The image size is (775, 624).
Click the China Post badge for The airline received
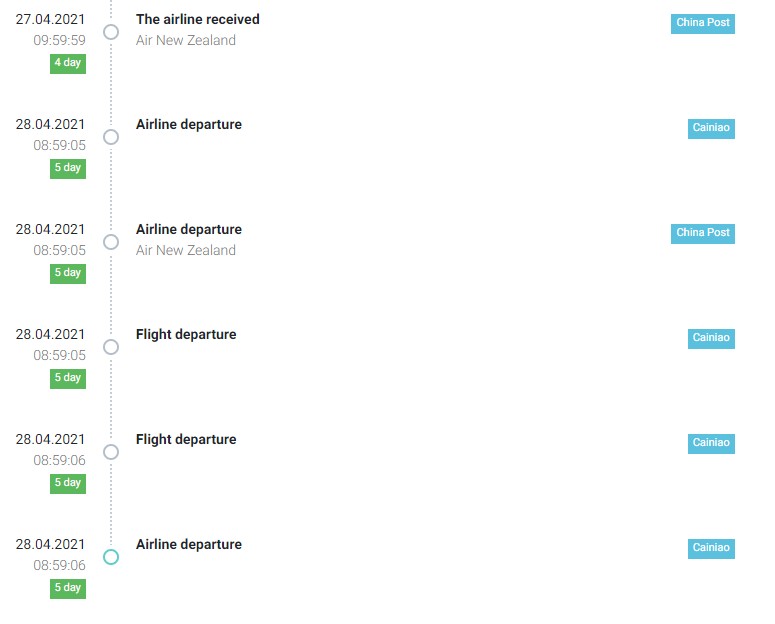coord(702,23)
